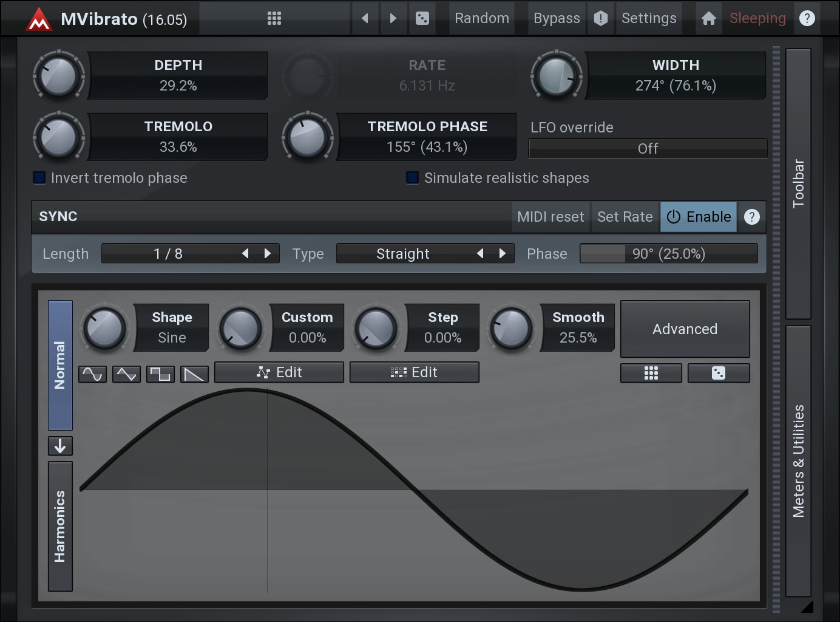
Task: Select the square wave shape preset
Action: tap(160, 374)
